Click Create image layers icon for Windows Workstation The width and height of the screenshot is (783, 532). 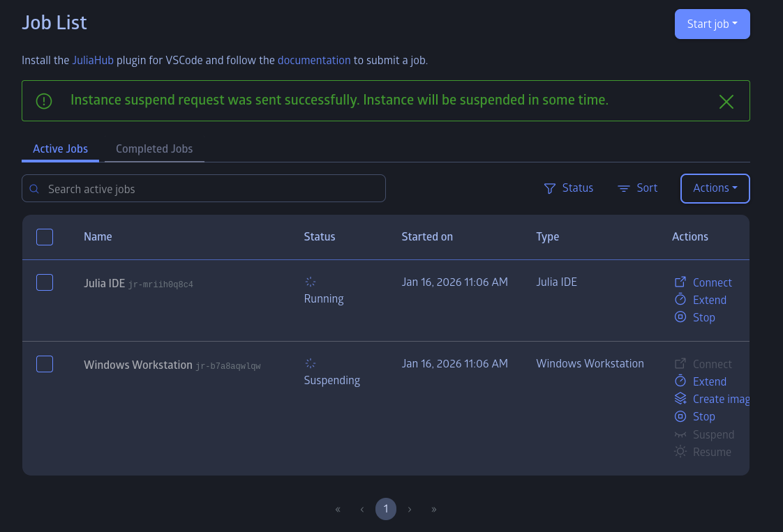pos(680,399)
